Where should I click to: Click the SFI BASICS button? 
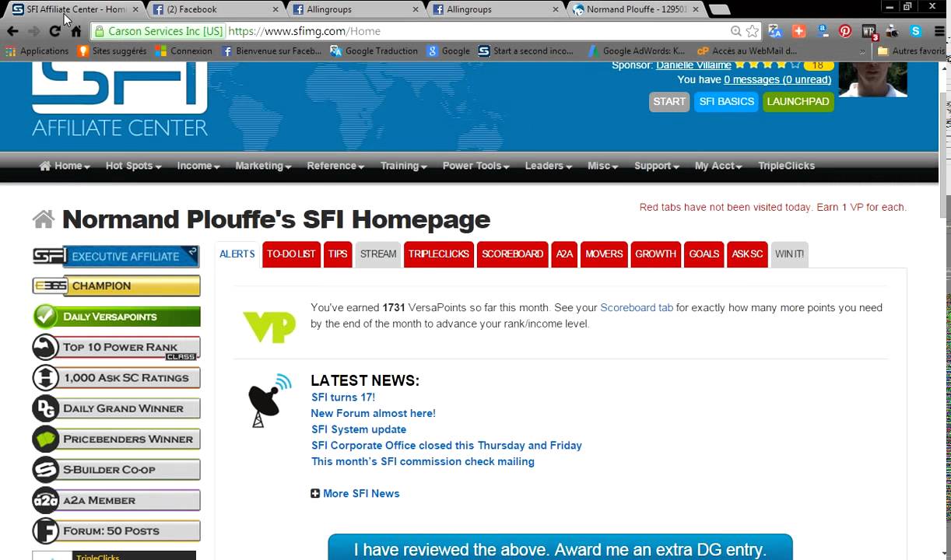tap(726, 102)
